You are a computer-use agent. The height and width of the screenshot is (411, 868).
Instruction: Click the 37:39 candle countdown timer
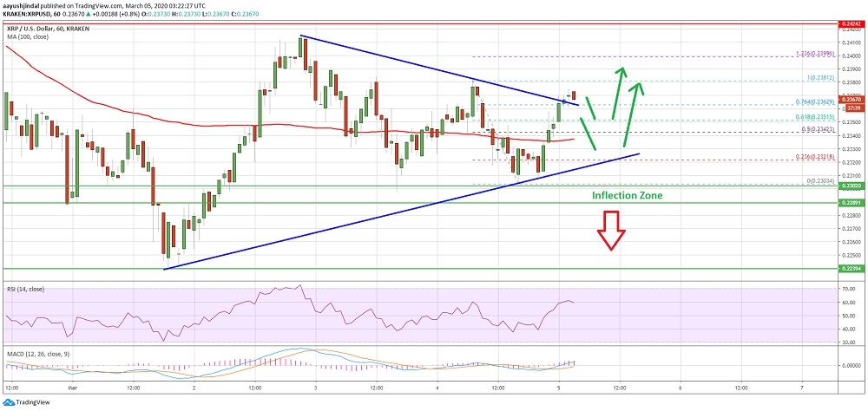[x=850, y=108]
